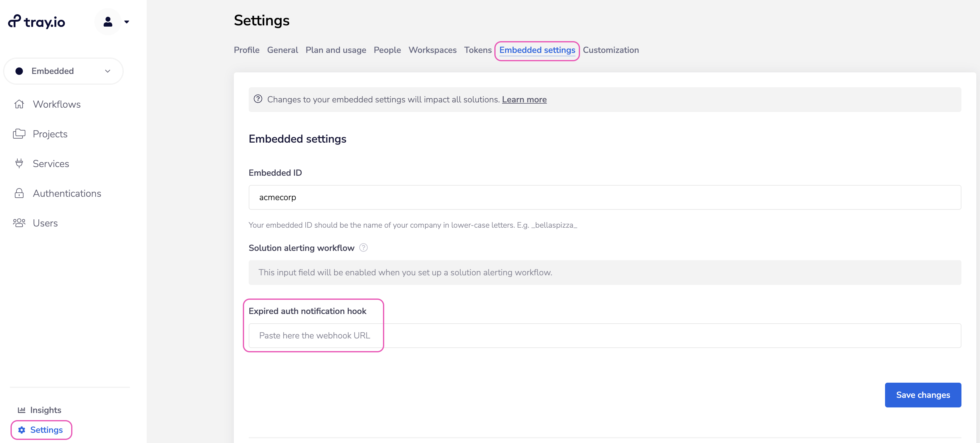The width and height of the screenshot is (980, 443).
Task: Select the Tokens tab in Settings
Action: click(478, 50)
